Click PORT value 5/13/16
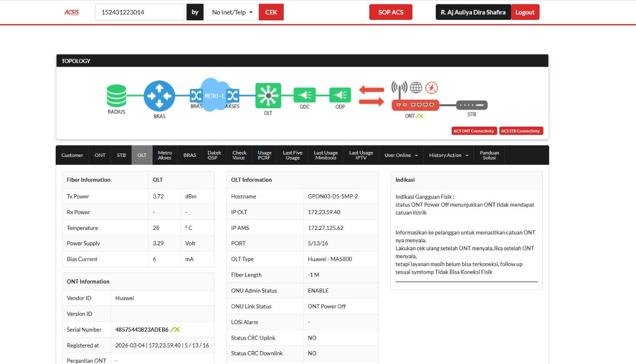The width and height of the screenshot is (636, 364). tap(318, 243)
